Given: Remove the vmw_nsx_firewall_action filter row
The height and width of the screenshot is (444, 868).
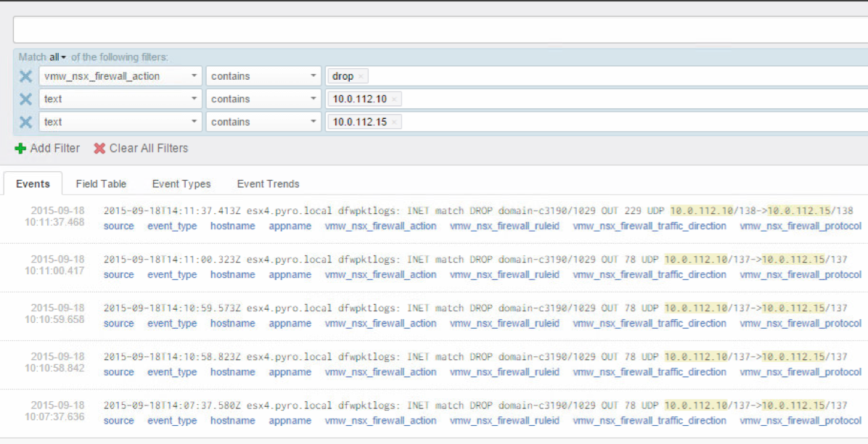Looking at the screenshot, I should click(25, 76).
